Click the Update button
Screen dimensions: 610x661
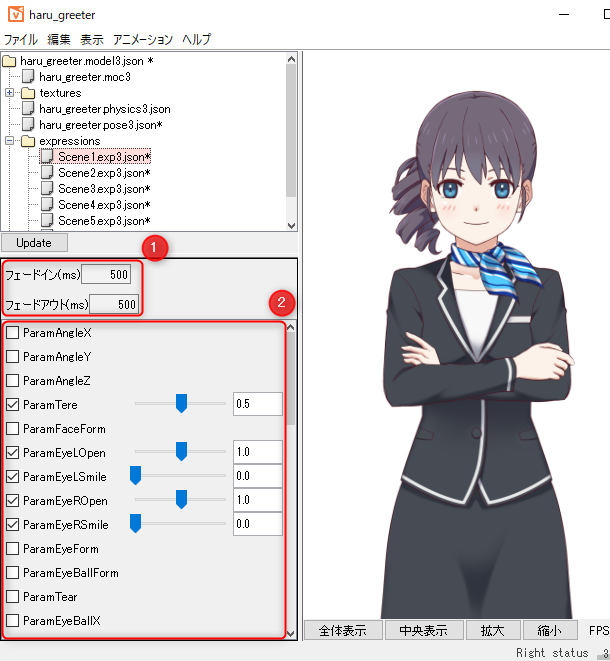(34, 243)
